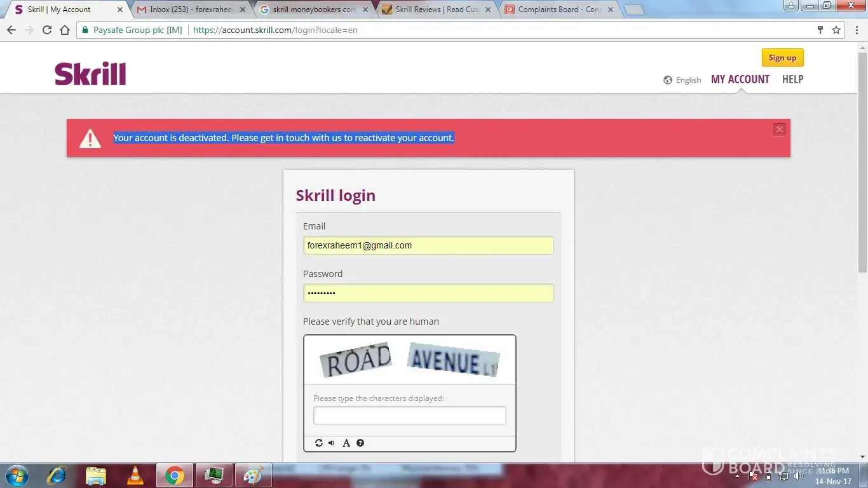Viewport: 868px width, 488px height.
Task: Click the Skrill logo
Action: point(90,74)
